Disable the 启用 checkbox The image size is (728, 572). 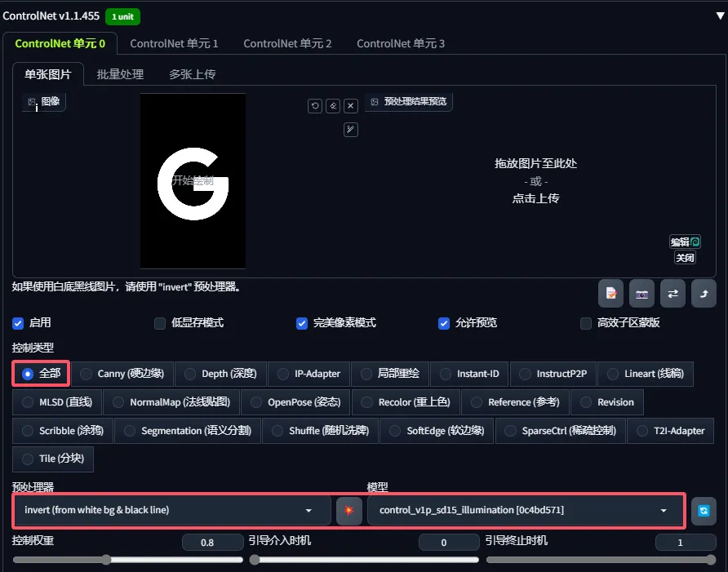pos(19,323)
